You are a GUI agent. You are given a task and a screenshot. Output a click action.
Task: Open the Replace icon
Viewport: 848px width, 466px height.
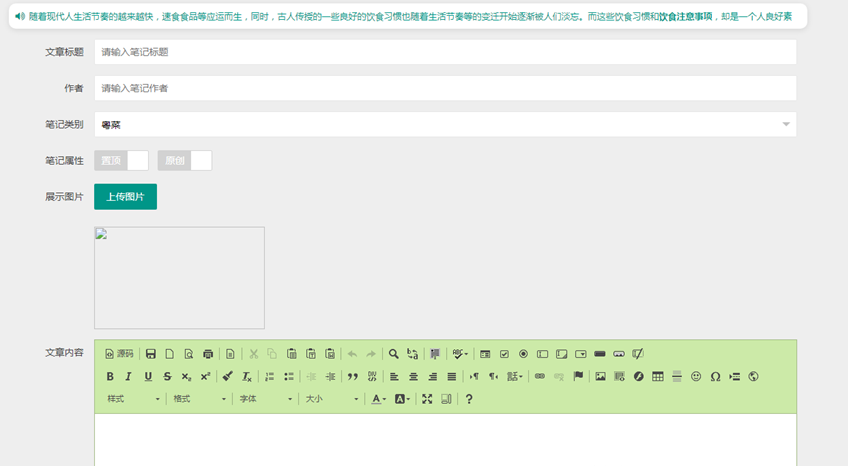pos(413,354)
